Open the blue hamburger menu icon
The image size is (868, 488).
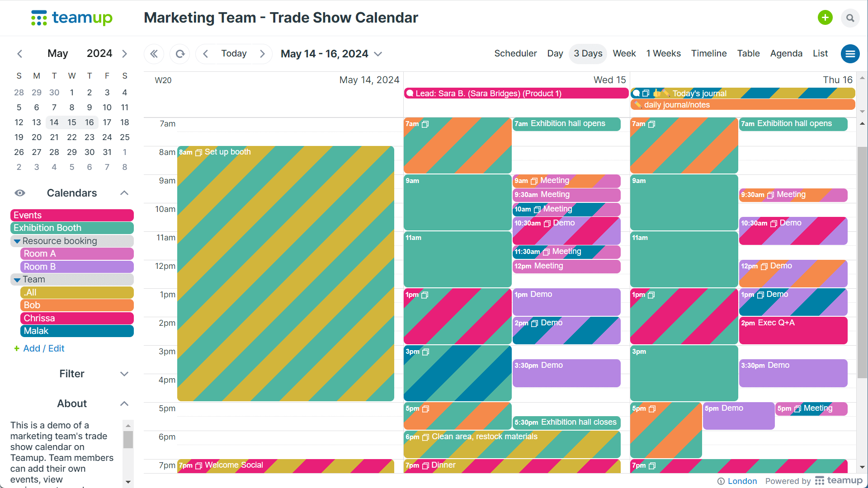pos(850,54)
